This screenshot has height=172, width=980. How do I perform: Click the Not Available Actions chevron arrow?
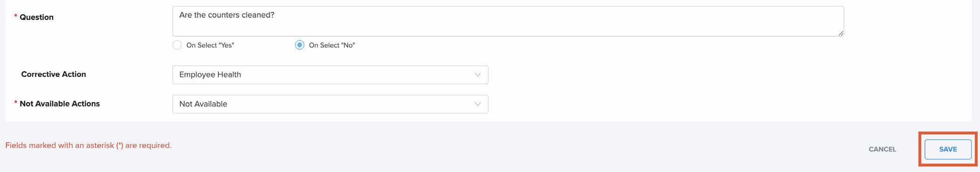click(x=478, y=104)
